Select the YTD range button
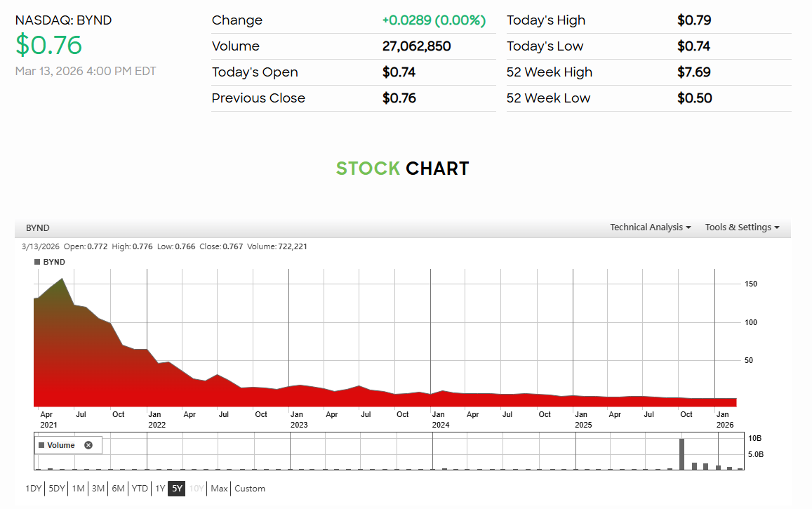The image size is (812, 509). [x=140, y=488]
